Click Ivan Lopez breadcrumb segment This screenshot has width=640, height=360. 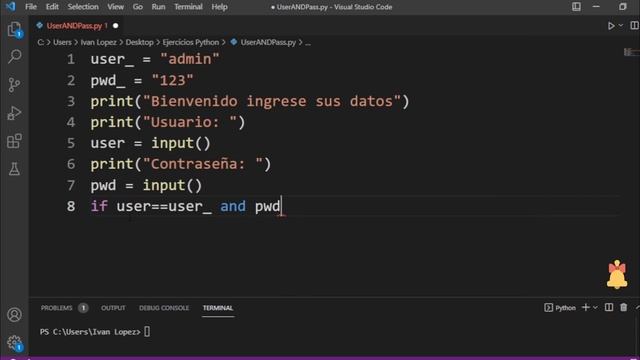(98, 42)
